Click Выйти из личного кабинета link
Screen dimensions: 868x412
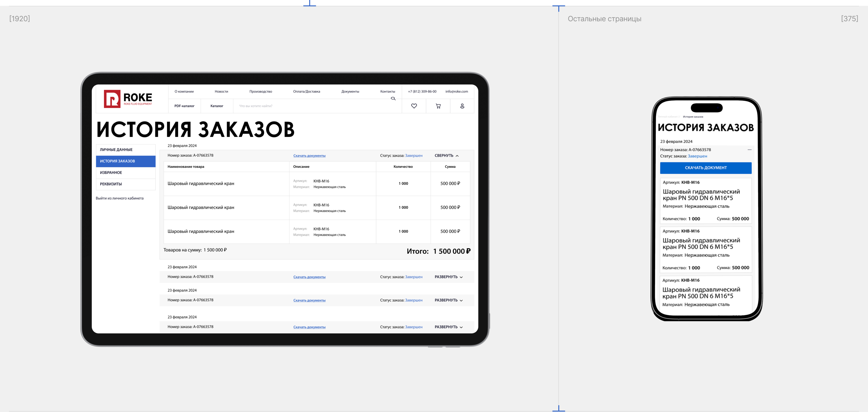click(119, 198)
